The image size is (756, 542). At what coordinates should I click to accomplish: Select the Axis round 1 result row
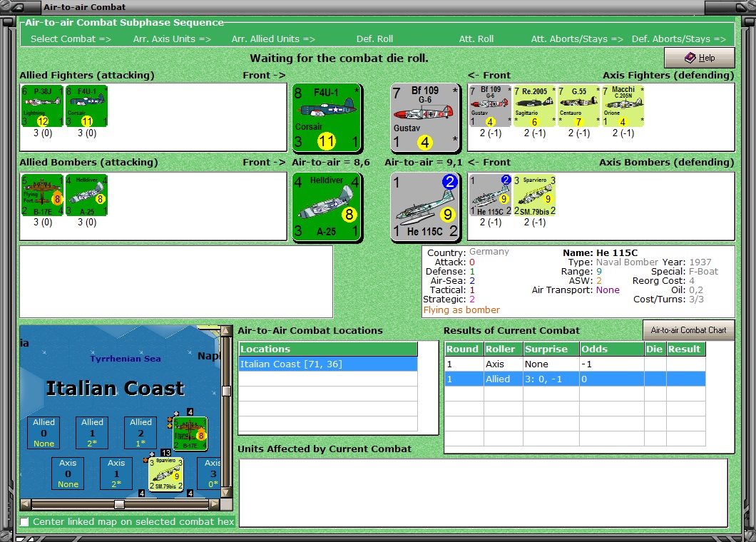(x=575, y=364)
